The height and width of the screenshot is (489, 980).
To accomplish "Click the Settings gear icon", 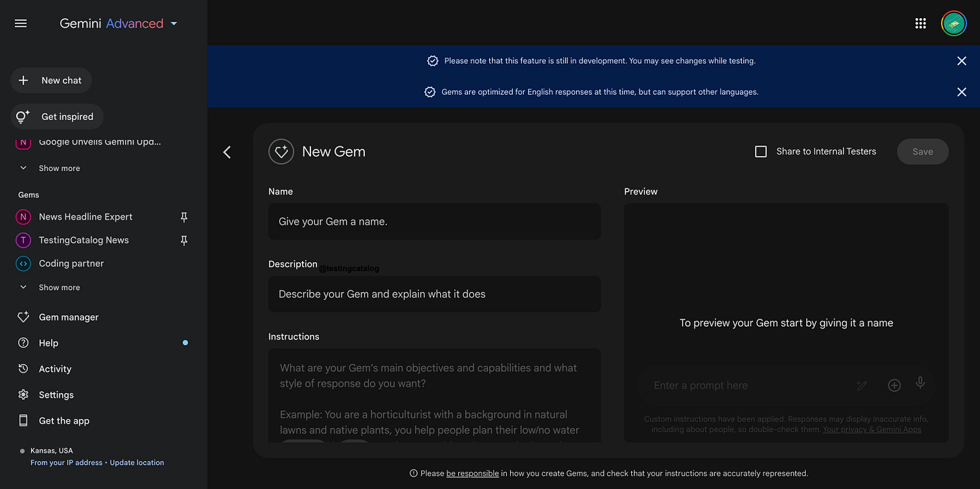I will tap(24, 395).
